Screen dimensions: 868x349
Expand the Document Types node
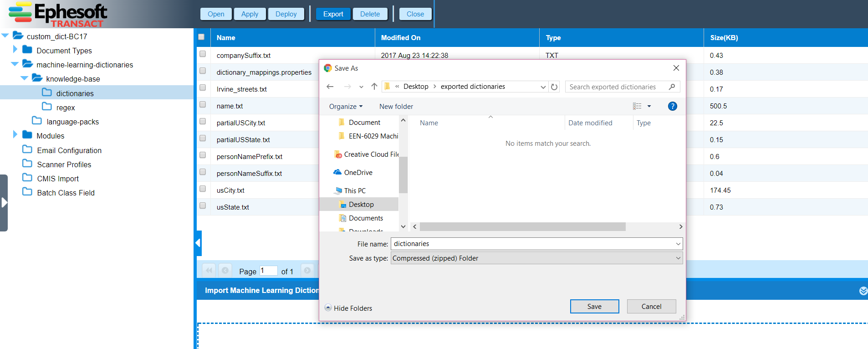[x=15, y=49]
